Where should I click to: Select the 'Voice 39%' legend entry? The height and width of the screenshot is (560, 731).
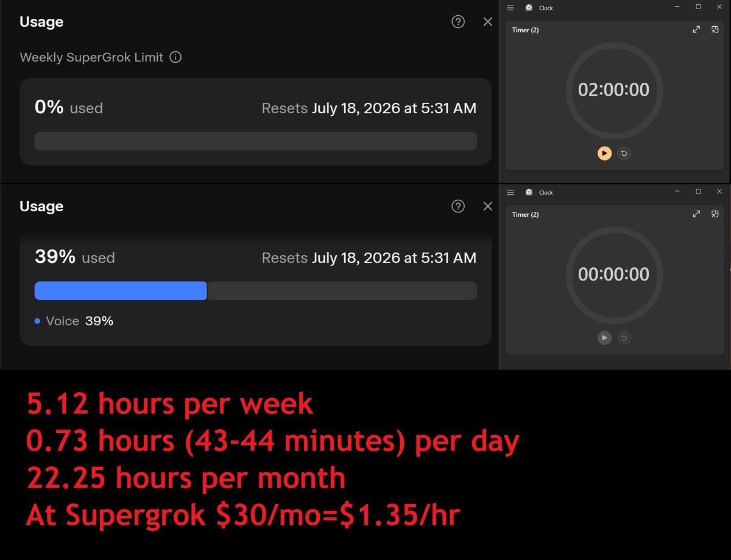pyautogui.click(x=74, y=321)
